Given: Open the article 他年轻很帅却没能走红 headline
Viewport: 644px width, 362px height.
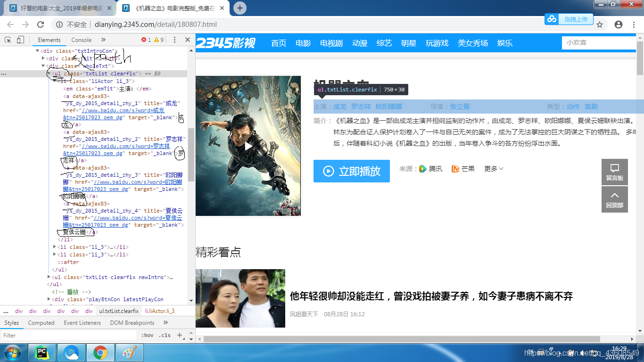Looking at the screenshot, I should 431,296.
